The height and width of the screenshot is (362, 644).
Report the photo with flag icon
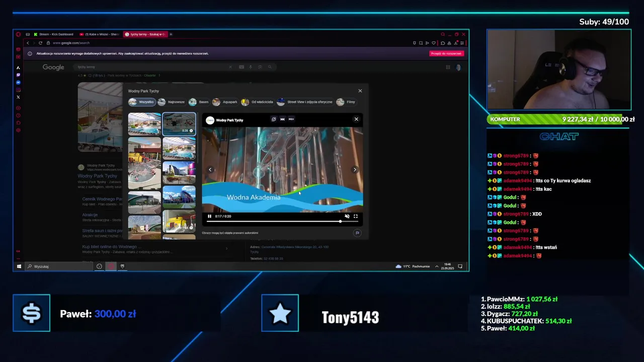click(357, 233)
